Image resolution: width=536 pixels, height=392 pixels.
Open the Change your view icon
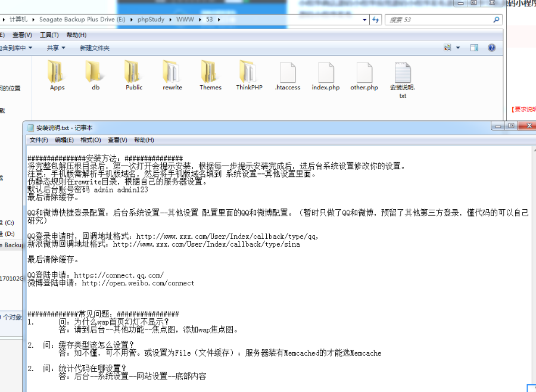pos(447,47)
